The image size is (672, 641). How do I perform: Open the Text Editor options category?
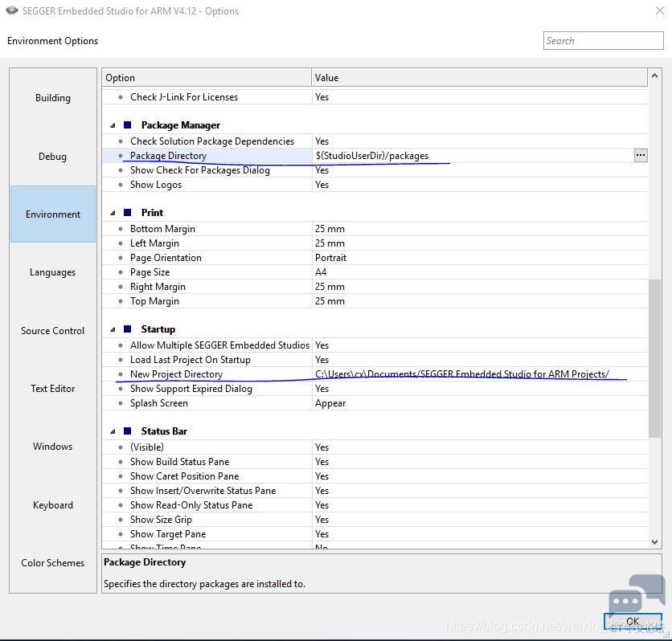coord(53,388)
